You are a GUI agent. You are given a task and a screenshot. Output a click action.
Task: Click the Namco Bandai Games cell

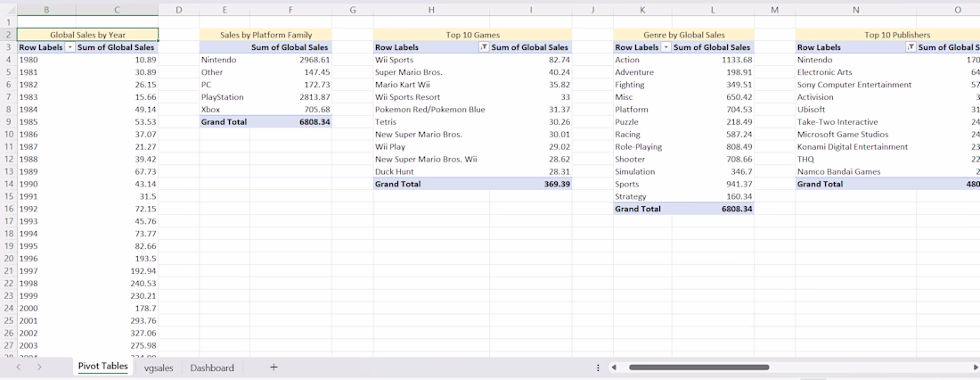point(855,171)
